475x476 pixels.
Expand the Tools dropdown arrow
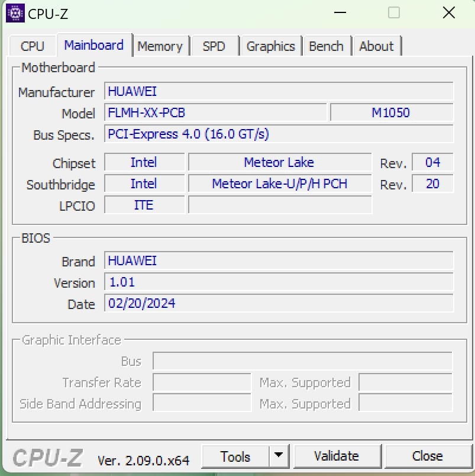(279, 456)
